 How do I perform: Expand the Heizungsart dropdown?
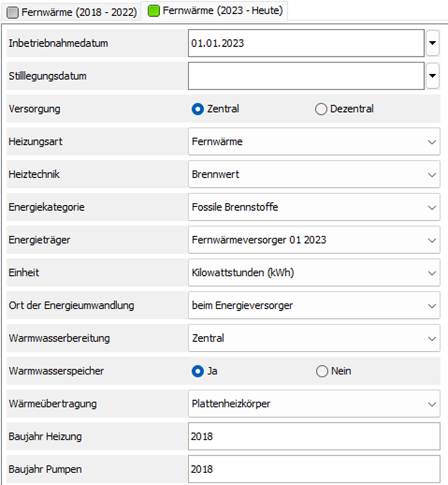[x=432, y=142]
